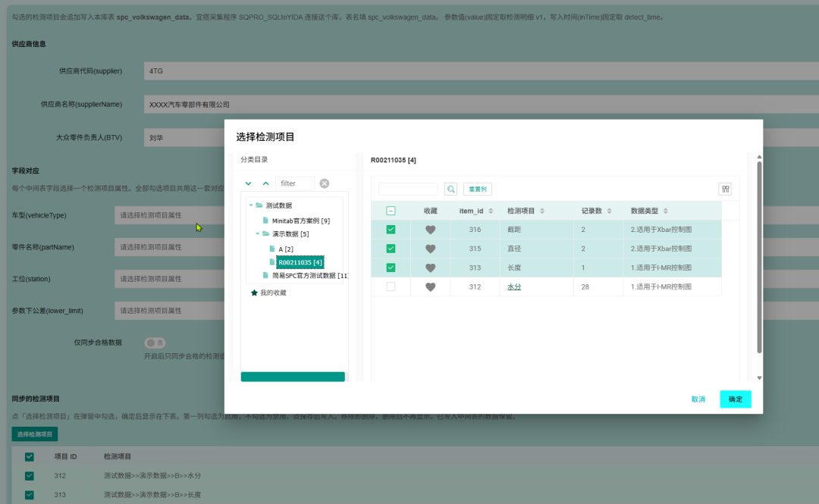The width and height of the screenshot is (819, 504).
Task: Click the dialog's vertical scrollbar thumb
Action: pos(759,257)
